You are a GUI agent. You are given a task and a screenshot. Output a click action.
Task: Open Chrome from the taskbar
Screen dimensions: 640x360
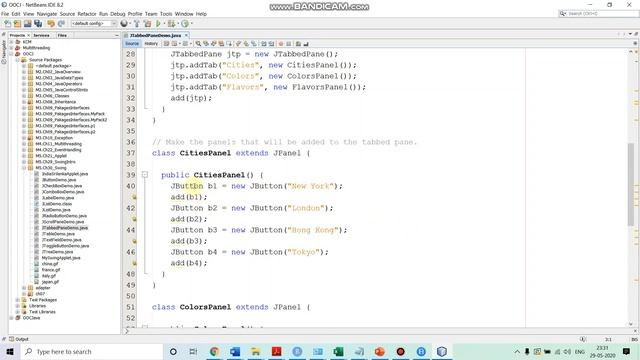point(214,351)
